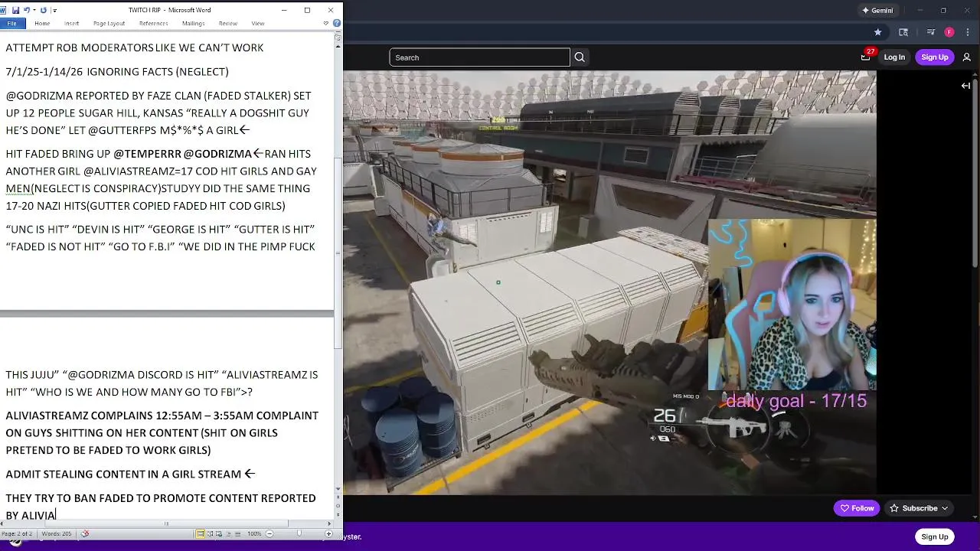Click Word's vertical scrollbar down arrow
Screen dimensions: 980x551
[338, 490]
